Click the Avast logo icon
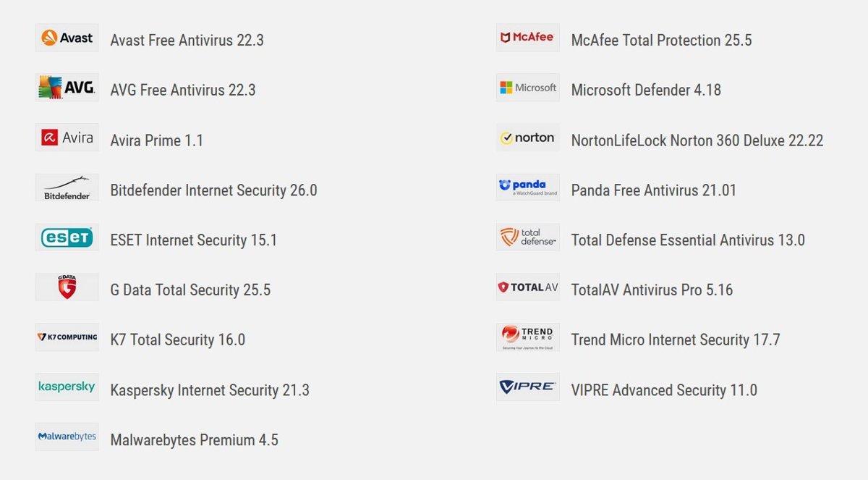This screenshot has height=480, width=868. pyautogui.click(x=67, y=38)
